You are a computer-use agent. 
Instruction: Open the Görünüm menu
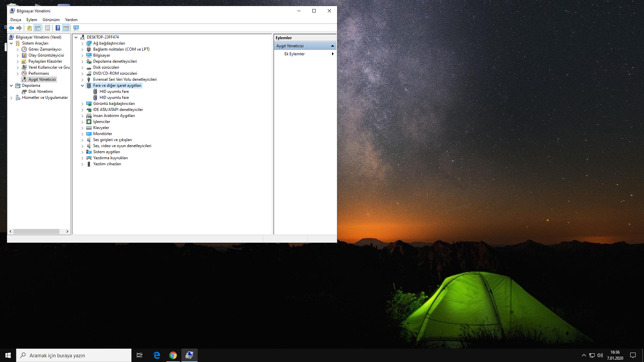tap(51, 20)
